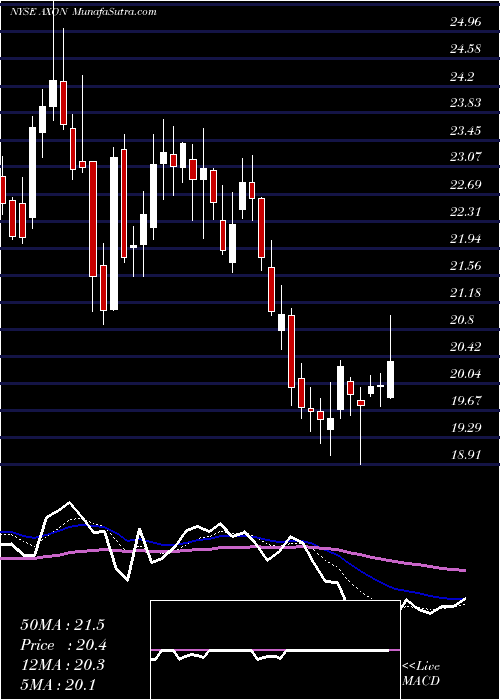This screenshot has width=500, height=700.
Task: Select the 23.45 price axis label
Action: pyautogui.click(x=465, y=130)
